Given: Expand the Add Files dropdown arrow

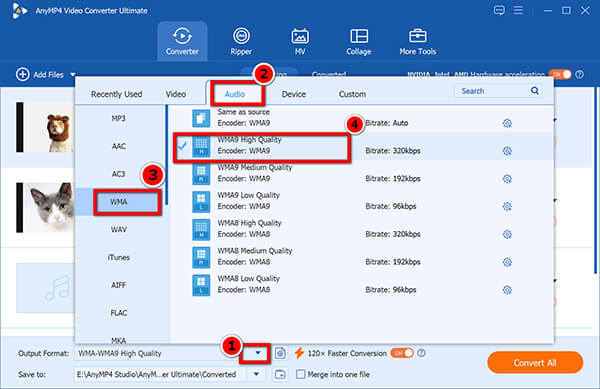Looking at the screenshot, I should (x=73, y=75).
